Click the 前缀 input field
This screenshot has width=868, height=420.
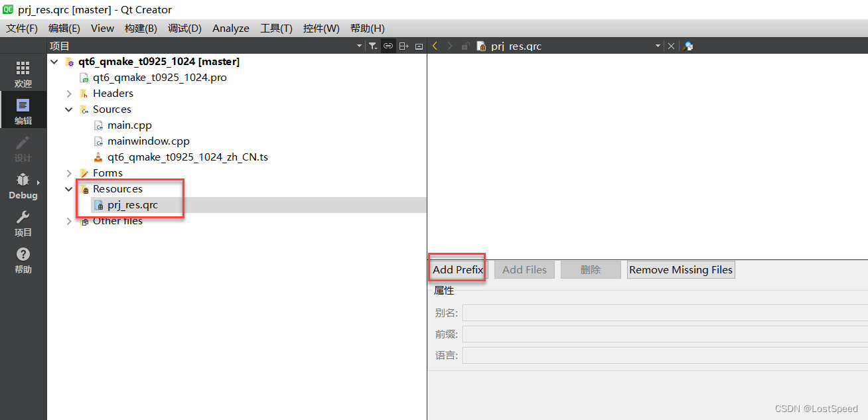click(665, 334)
